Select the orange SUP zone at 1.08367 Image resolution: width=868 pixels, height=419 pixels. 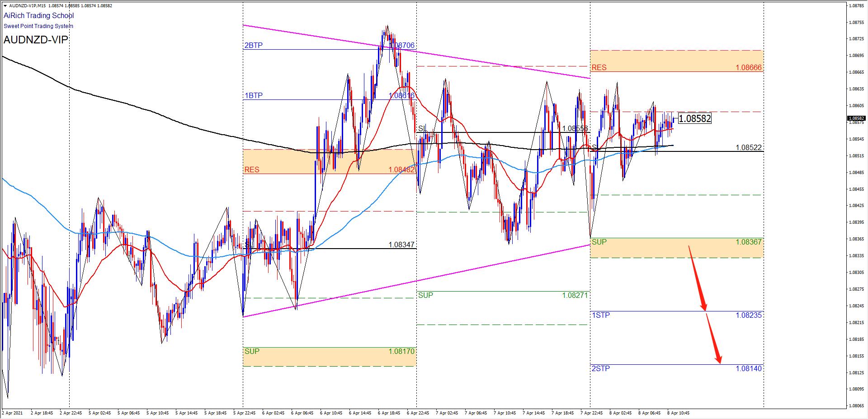coord(676,248)
